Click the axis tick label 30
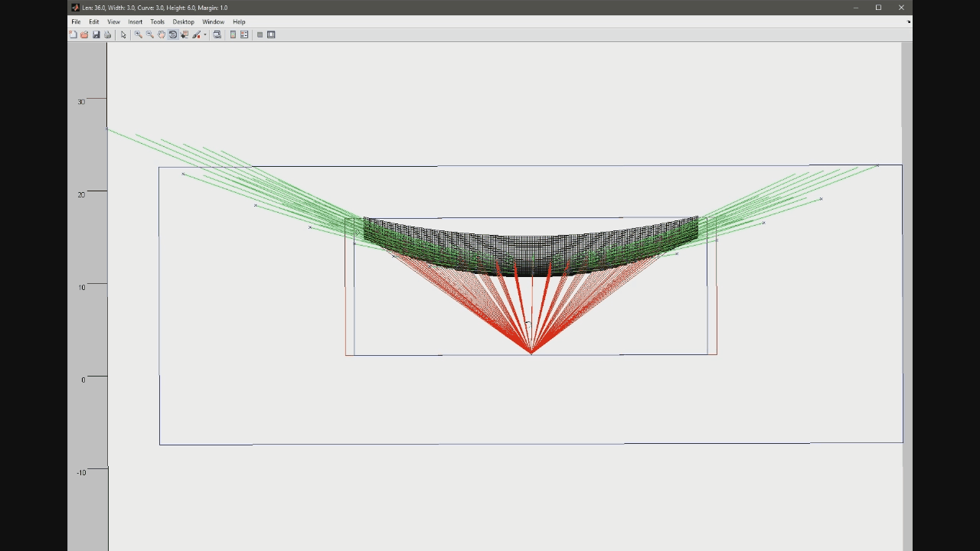This screenshot has width=980, height=551. (81, 102)
